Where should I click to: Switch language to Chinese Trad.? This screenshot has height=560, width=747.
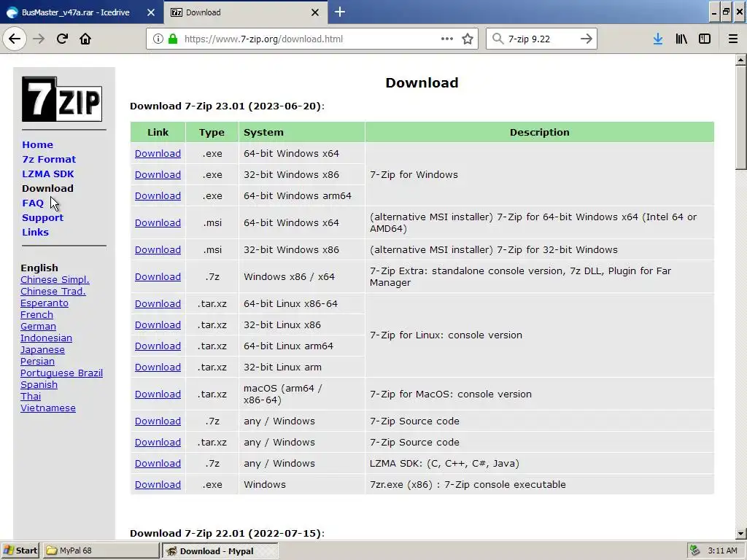(x=53, y=292)
